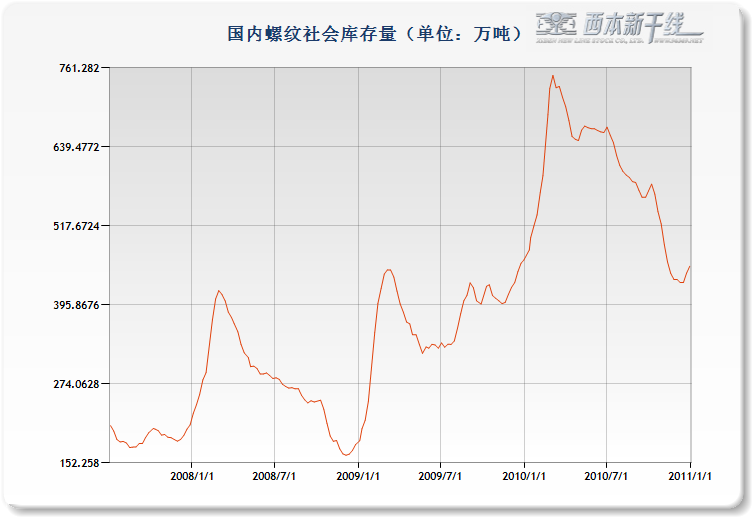Select the 2008/7/1 date label

coord(274,477)
